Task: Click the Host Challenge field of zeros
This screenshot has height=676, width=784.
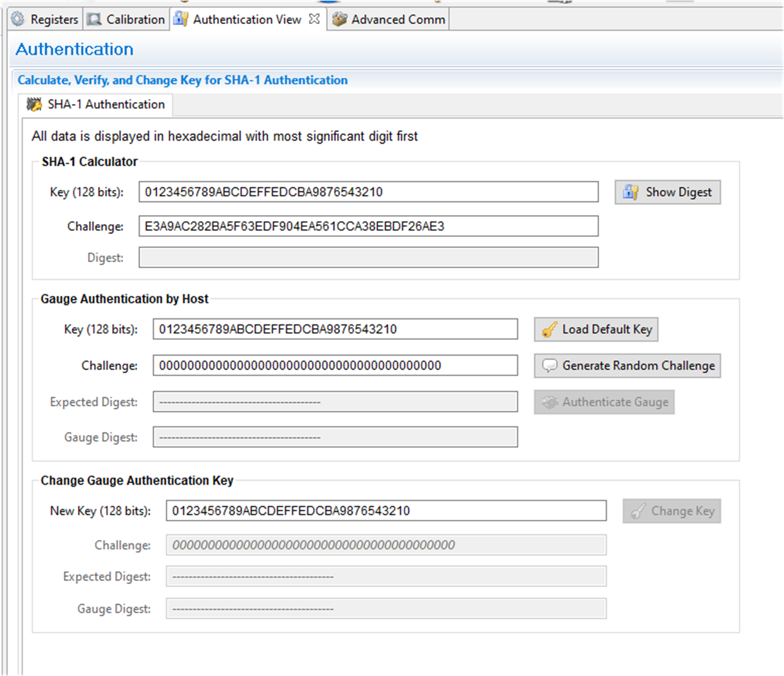Action: click(x=335, y=366)
